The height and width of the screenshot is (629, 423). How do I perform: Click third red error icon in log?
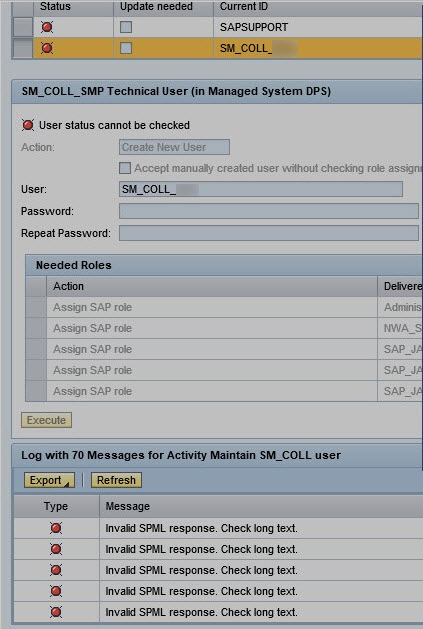[56, 570]
